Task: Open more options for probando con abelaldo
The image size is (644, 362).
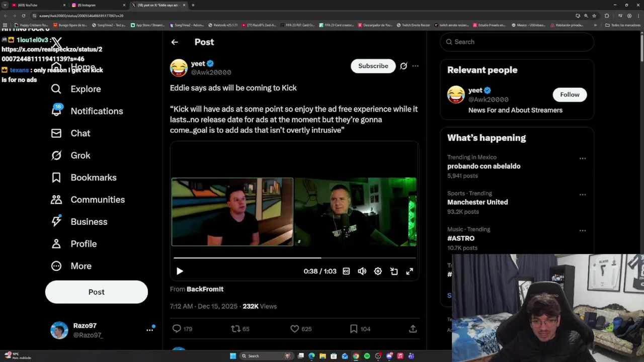Action: click(x=582, y=158)
